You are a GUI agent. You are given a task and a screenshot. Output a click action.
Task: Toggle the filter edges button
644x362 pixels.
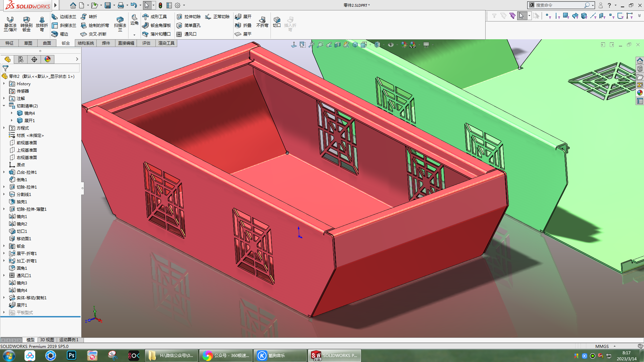click(x=557, y=16)
